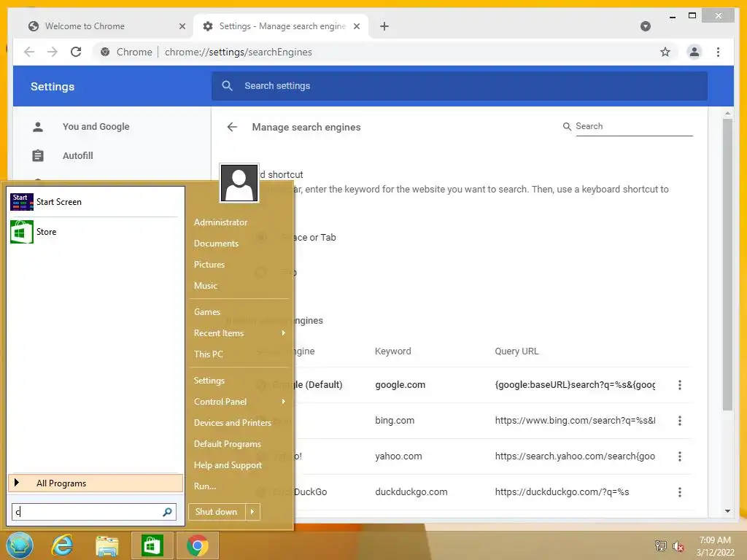Open the Chrome profile avatar button
Screen dimensions: 747x560
coord(694,52)
